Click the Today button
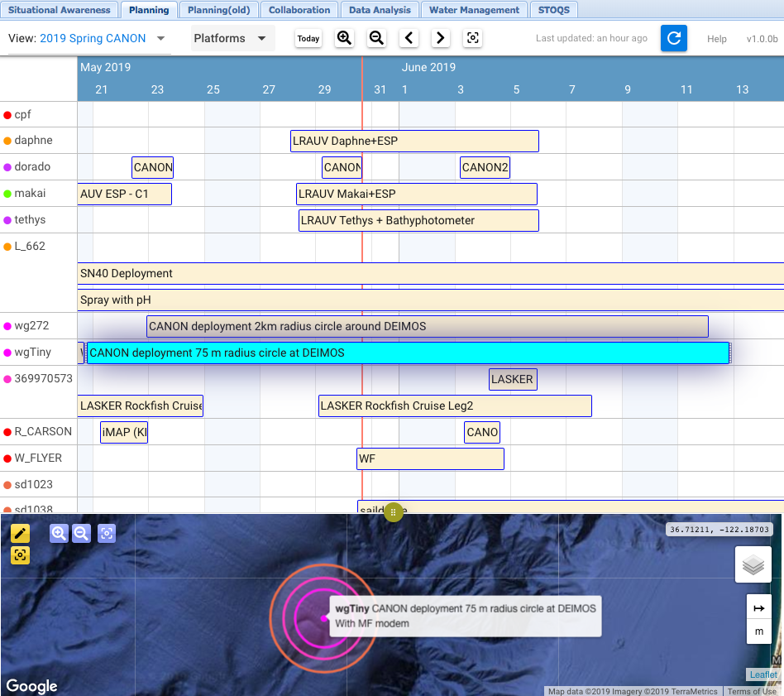 [x=308, y=39]
